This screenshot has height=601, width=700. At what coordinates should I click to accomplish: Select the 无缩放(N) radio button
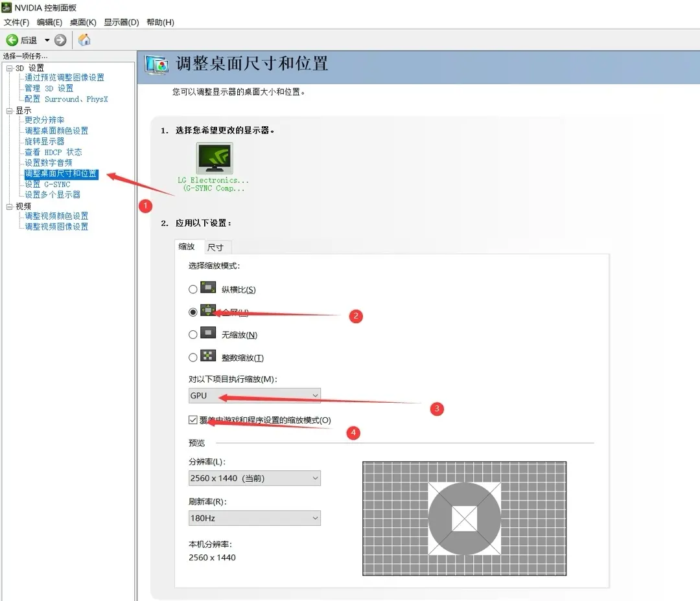coord(193,335)
